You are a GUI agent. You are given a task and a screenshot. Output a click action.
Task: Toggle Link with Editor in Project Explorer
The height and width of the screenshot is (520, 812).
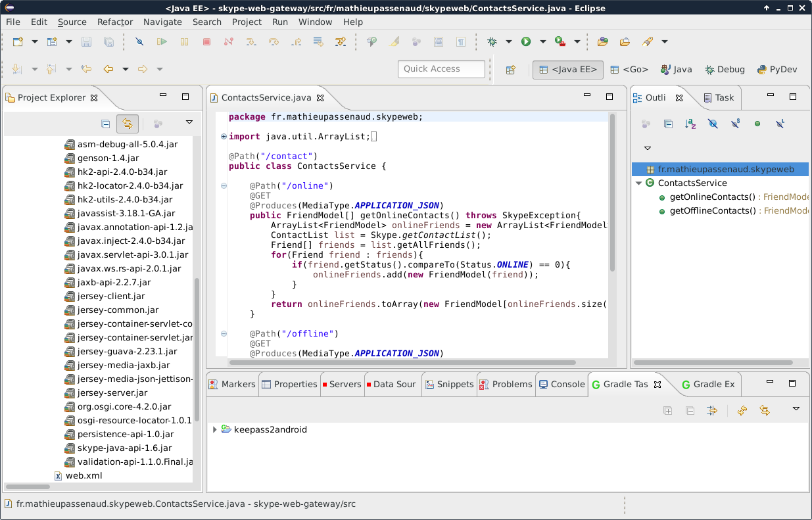tap(128, 123)
